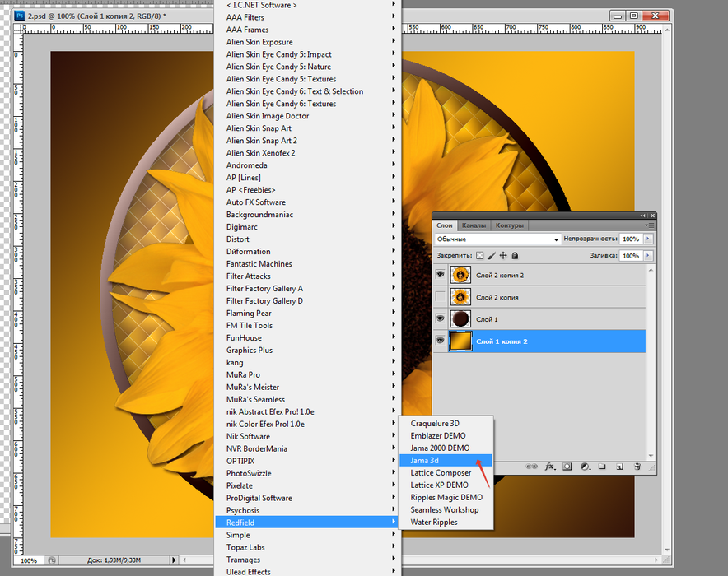Open AAA Filters submenu
Viewport: 728px width, 576px height.
click(306, 17)
